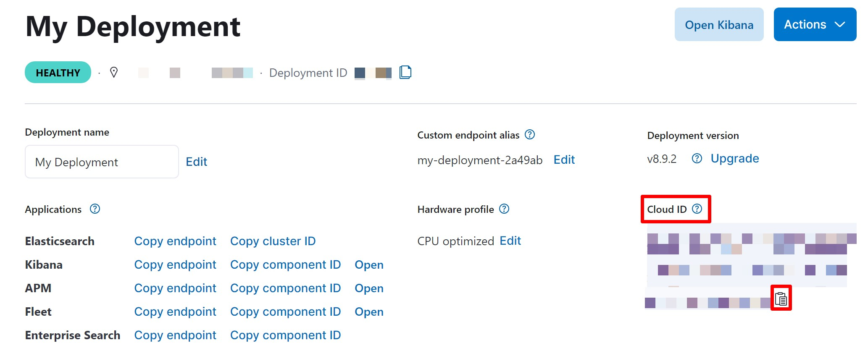Open help icon next to Hardware profile

click(x=504, y=209)
